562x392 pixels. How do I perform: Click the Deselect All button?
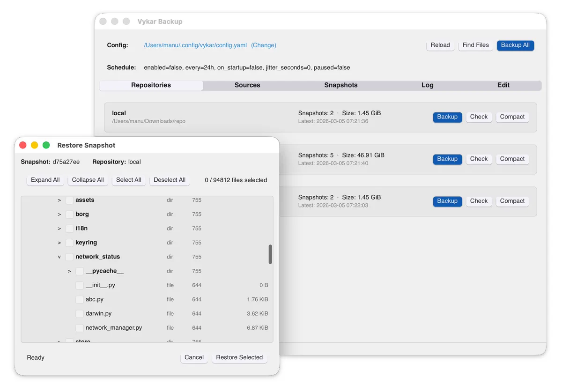(170, 180)
